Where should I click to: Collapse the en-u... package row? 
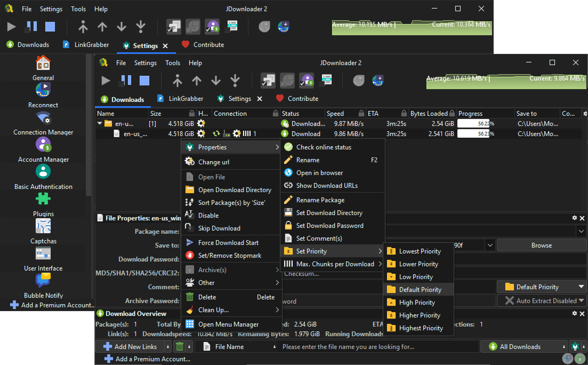100,124
